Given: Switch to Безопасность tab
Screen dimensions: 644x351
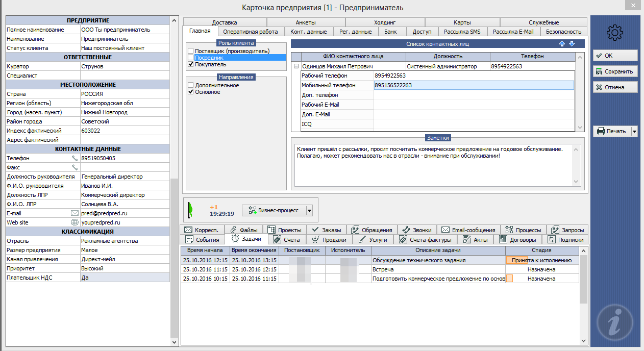Looking at the screenshot, I should pos(563,32).
